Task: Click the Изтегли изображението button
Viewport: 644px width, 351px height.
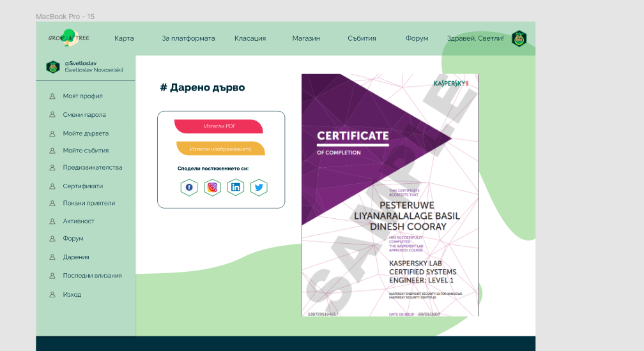Action: pyautogui.click(x=220, y=149)
